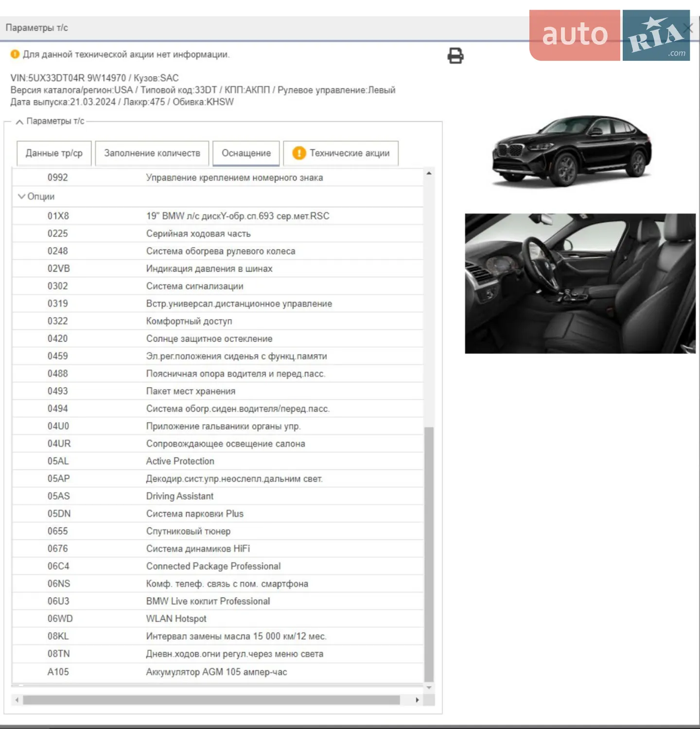This screenshot has width=700, height=729.
Task: Select row 0992 Управление креплением номерного знака
Action: tap(218, 178)
